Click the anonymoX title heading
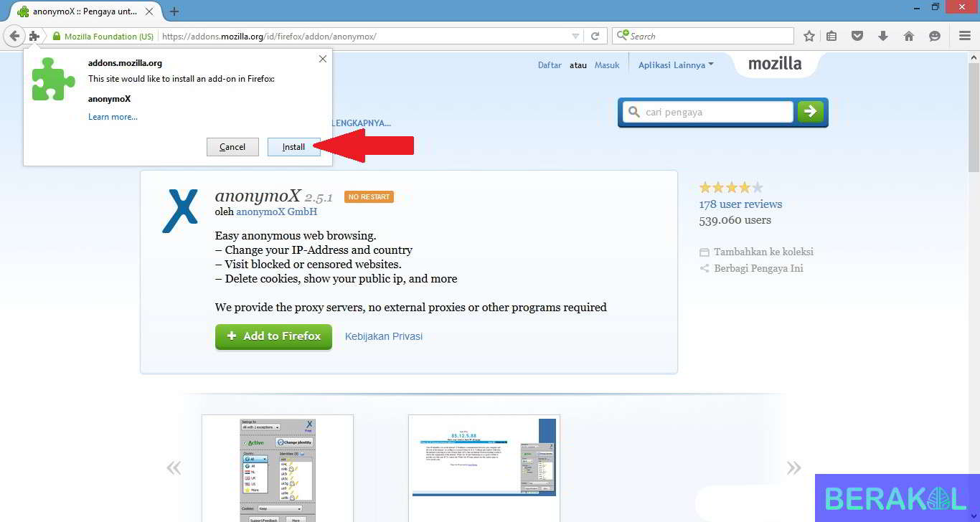Image resolution: width=980 pixels, height=522 pixels. coord(258,196)
